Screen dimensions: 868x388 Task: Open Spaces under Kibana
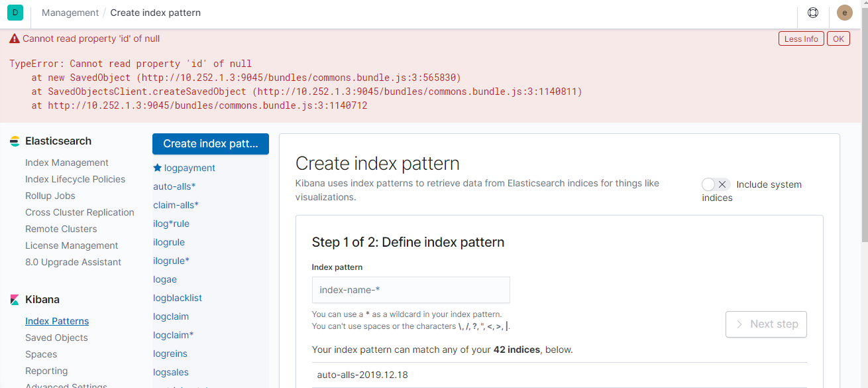41,354
